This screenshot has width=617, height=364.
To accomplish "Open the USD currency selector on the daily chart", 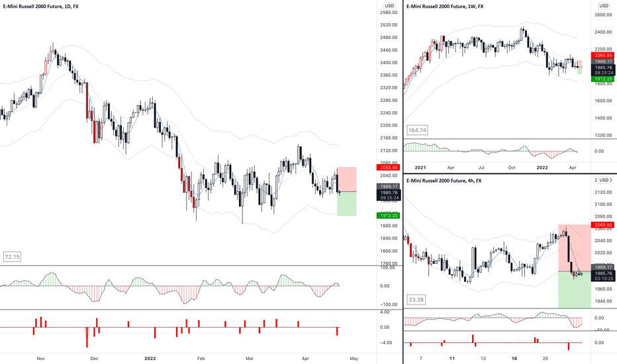I will 389,6.
